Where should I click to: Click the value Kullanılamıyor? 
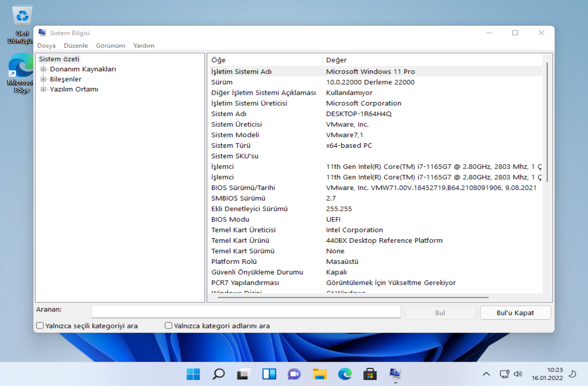(349, 93)
